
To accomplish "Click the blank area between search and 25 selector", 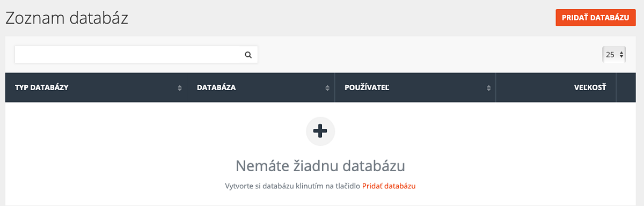I will point(429,54).
